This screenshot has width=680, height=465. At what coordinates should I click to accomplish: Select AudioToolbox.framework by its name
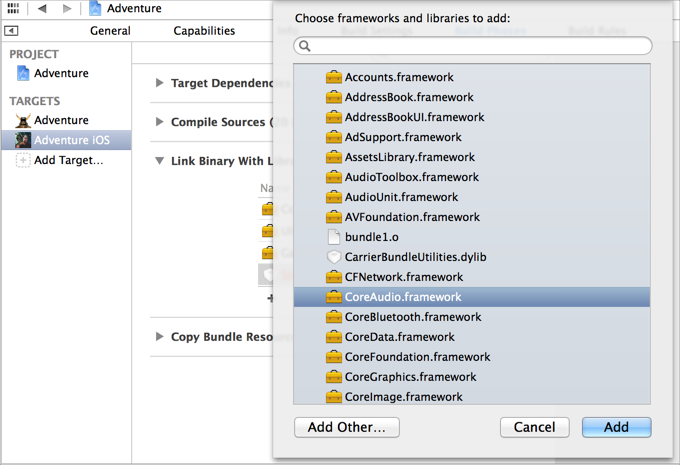[x=412, y=177]
